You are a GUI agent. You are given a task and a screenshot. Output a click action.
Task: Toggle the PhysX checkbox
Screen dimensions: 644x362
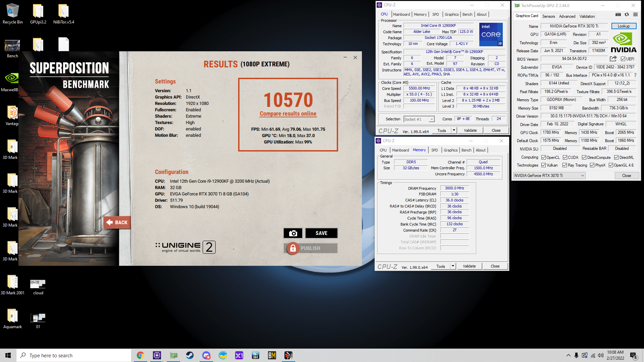tap(592, 165)
